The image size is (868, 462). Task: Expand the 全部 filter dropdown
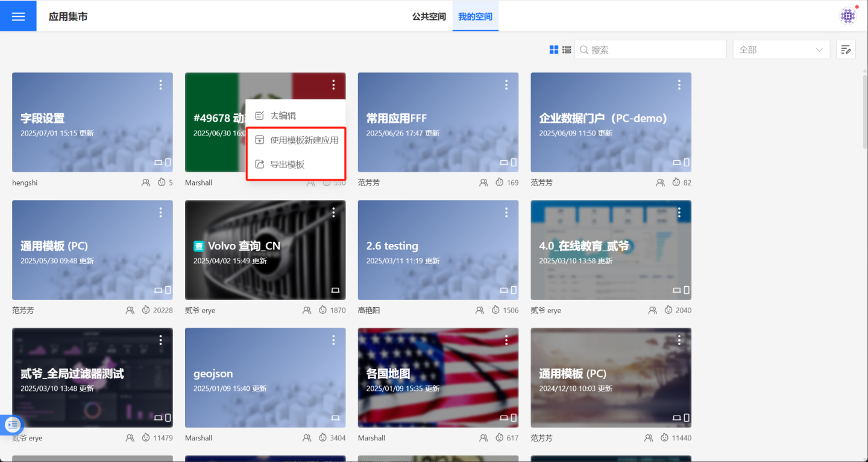pos(781,50)
